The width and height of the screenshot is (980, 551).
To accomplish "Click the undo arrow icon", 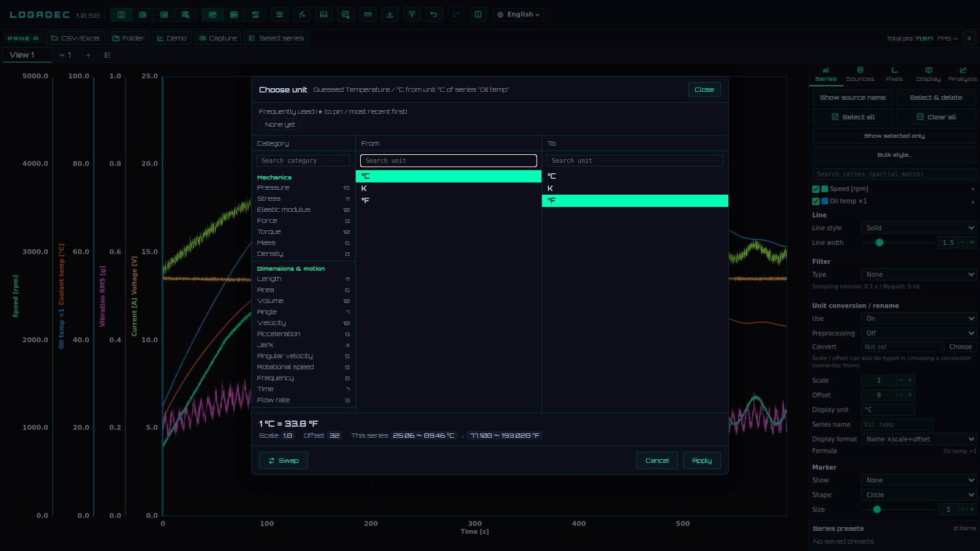I will coord(434,15).
